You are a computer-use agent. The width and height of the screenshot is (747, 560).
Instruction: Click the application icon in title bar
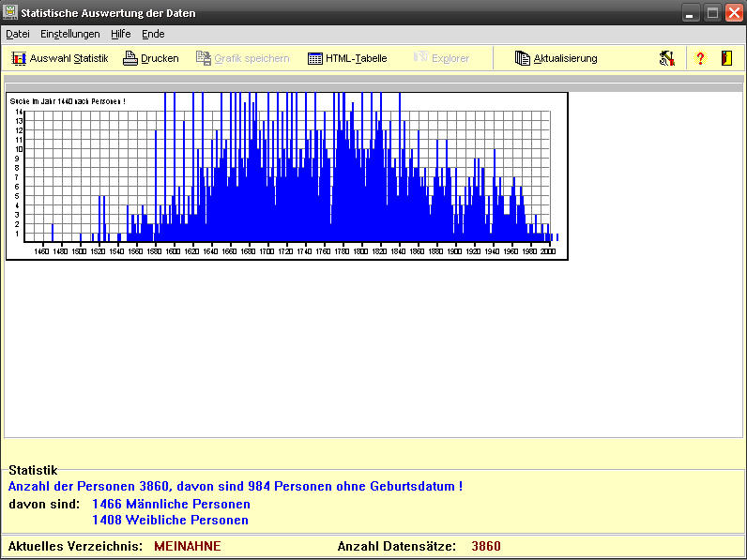(10, 12)
